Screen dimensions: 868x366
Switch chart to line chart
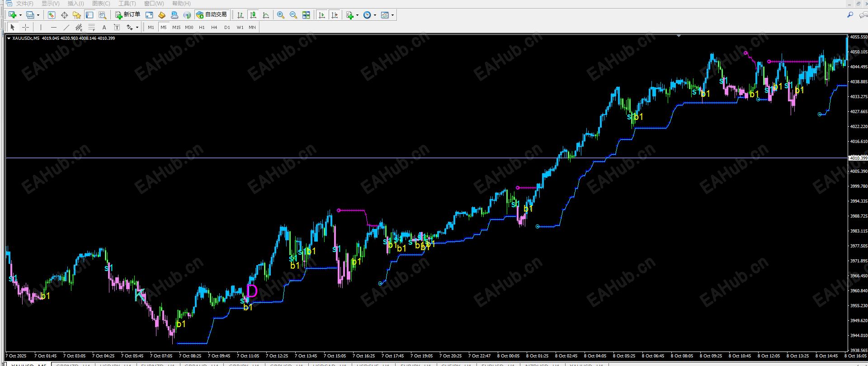pyautogui.click(x=266, y=15)
